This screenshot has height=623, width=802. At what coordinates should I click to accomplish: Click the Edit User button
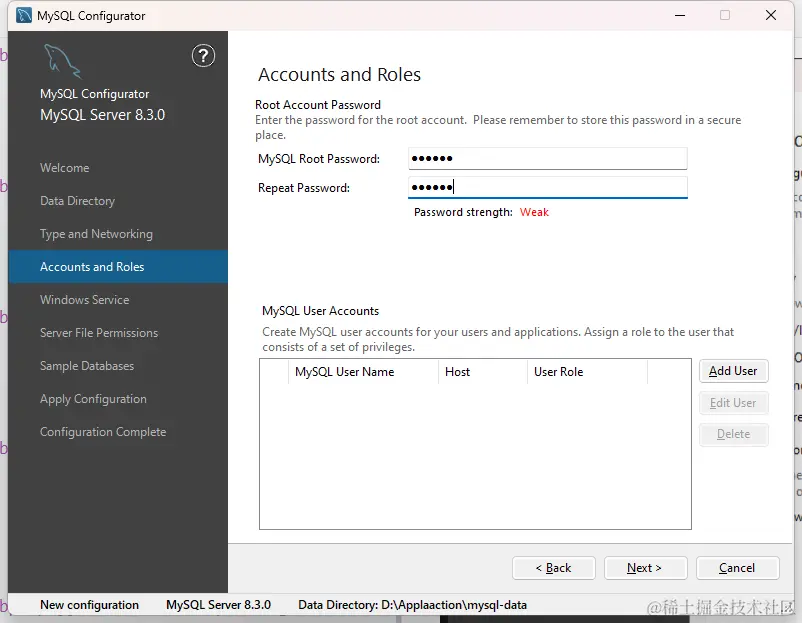click(733, 403)
